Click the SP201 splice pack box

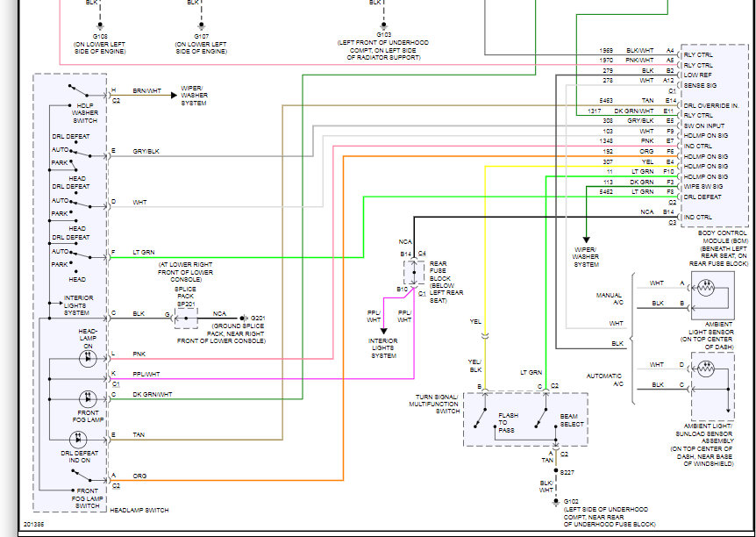click(186, 319)
